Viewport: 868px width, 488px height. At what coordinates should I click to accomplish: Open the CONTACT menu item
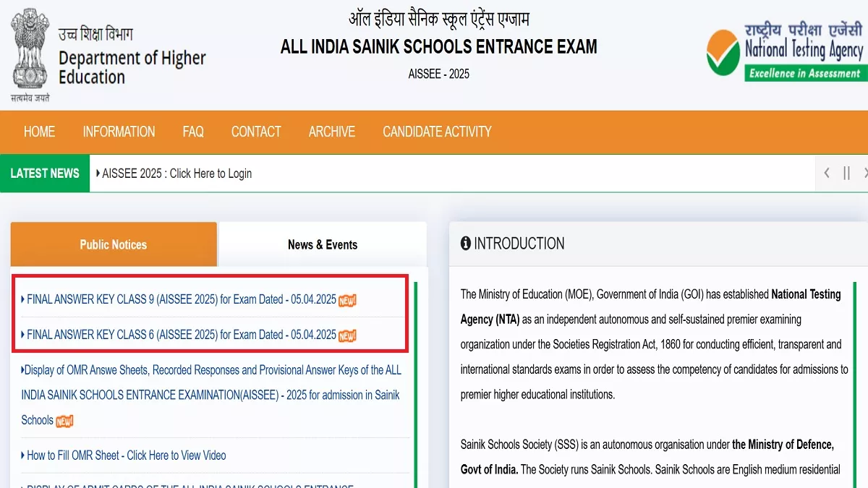tap(256, 132)
